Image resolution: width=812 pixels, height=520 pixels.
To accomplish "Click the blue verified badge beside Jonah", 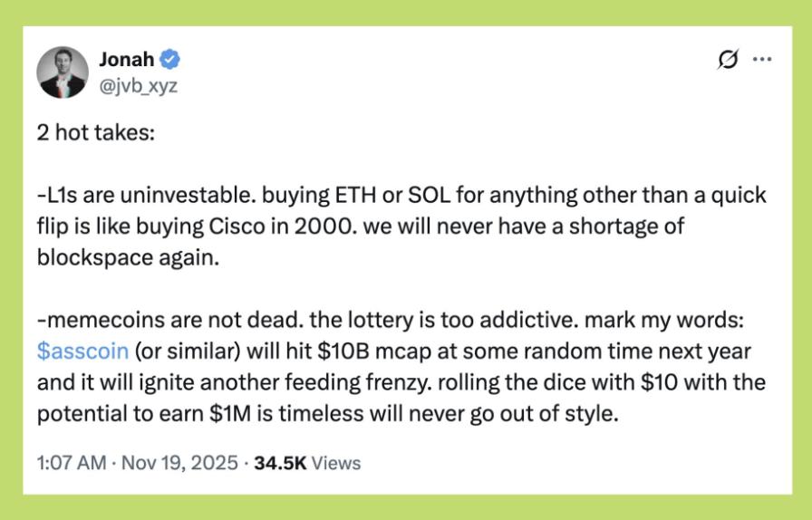I will click(x=170, y=60).
